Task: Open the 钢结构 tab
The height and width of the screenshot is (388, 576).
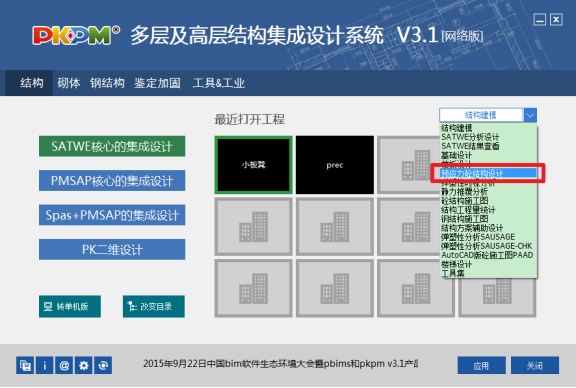Action: [107, 83]
